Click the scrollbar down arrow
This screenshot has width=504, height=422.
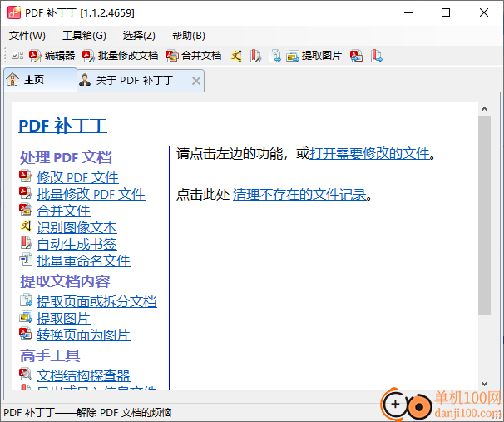point(484,383)
